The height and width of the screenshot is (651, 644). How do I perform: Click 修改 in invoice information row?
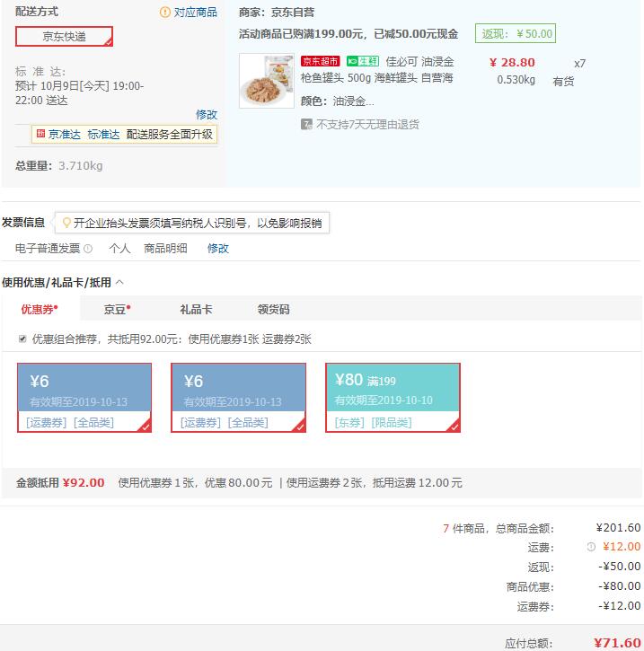point(218,249)
